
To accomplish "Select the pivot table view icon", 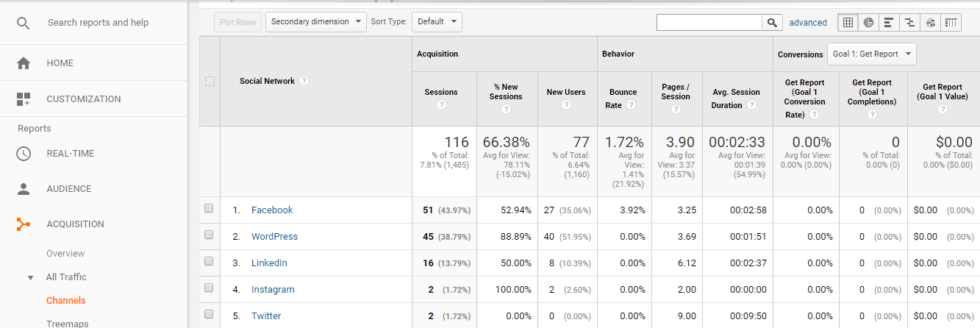I will (951, 22).
